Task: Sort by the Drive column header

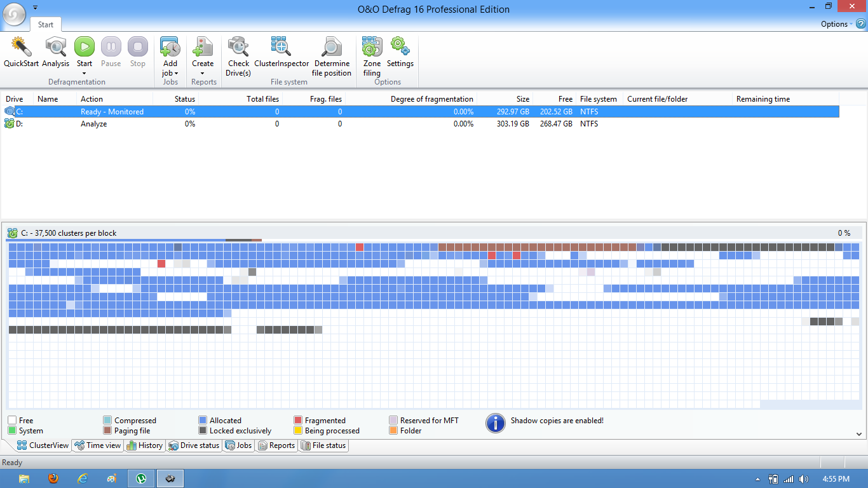Action: [17, 99]
